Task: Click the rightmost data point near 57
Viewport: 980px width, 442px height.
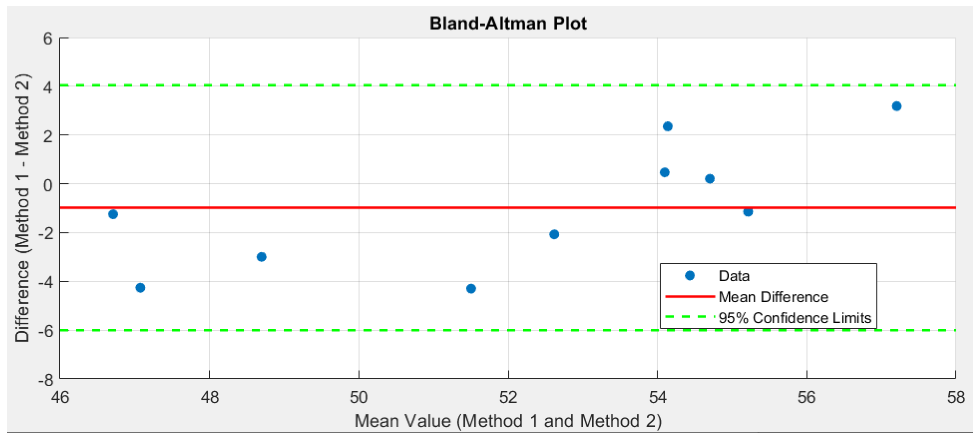Action: click(897, 106)
